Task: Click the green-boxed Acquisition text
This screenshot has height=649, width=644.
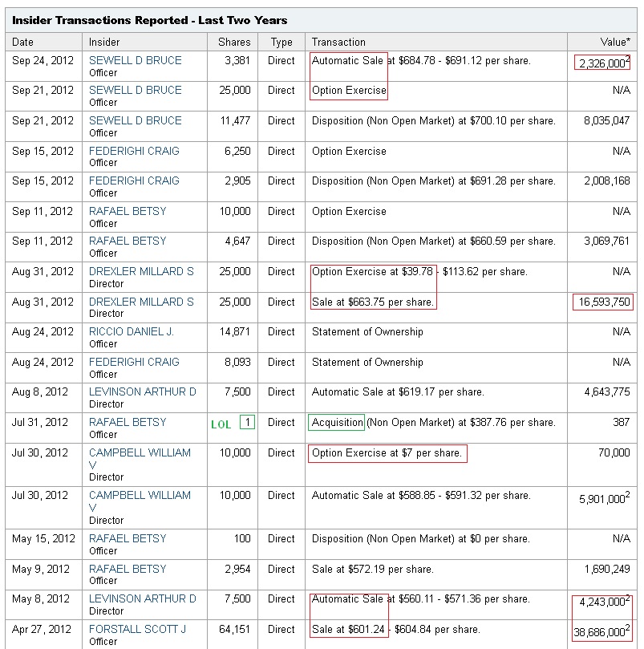Action: 337,422
